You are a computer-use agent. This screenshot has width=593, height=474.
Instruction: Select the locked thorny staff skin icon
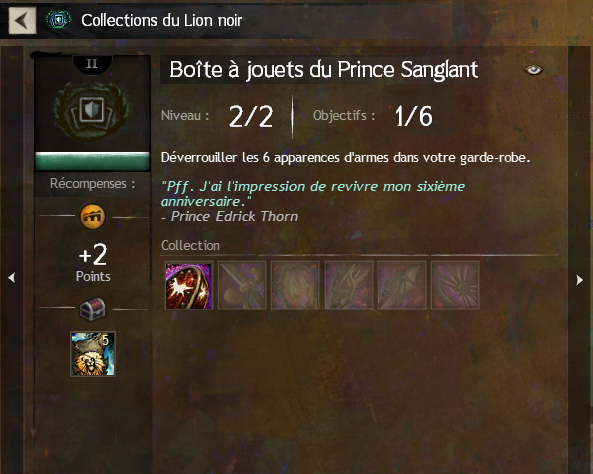tap(349, 286)
